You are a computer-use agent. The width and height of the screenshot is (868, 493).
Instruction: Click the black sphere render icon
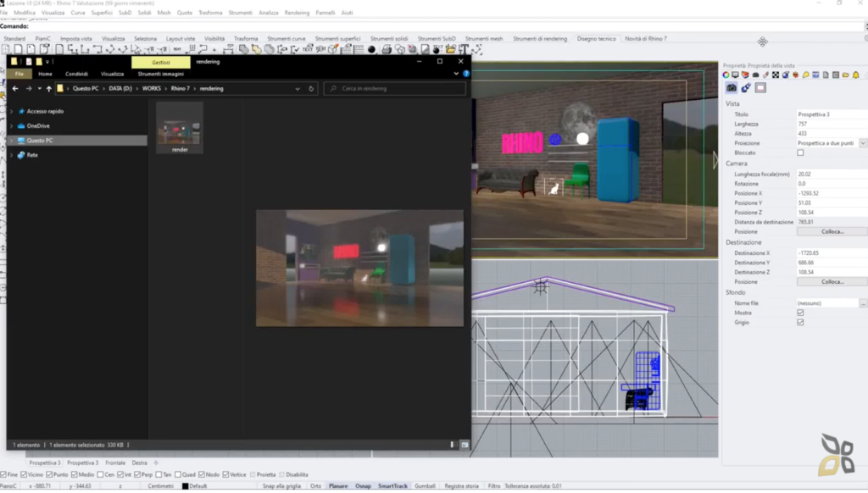click(372, 50)
